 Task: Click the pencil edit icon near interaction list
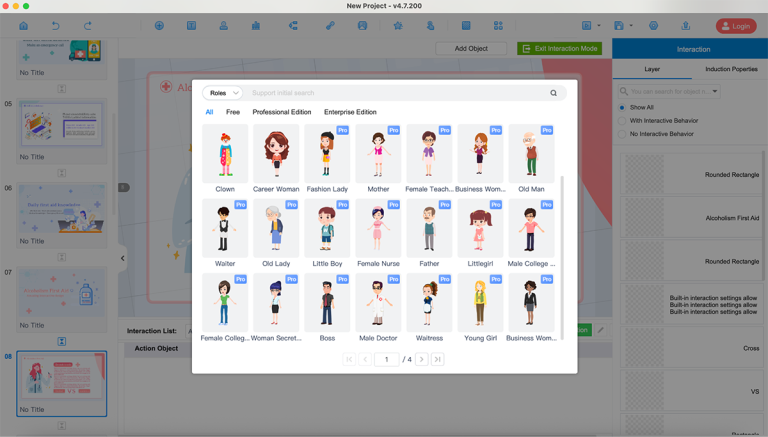click(x=600, y=330)
